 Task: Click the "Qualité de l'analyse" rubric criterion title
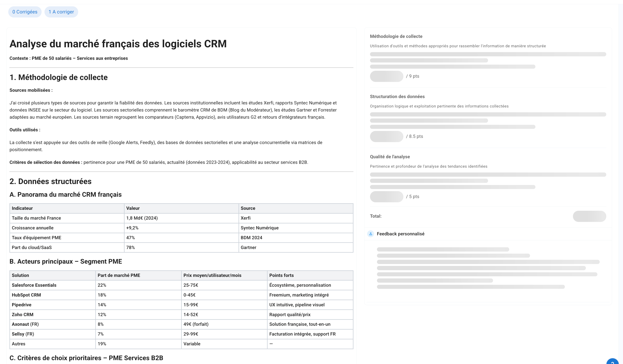pos(390,157)
